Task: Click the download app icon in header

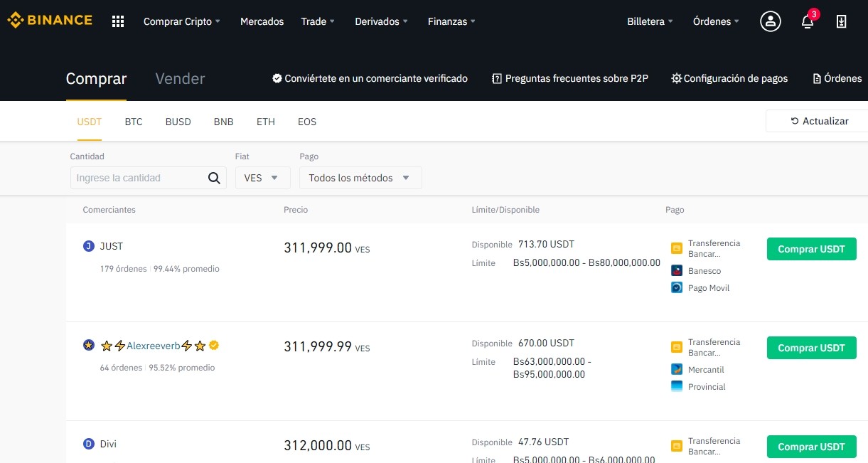Action: coord(842,21)
